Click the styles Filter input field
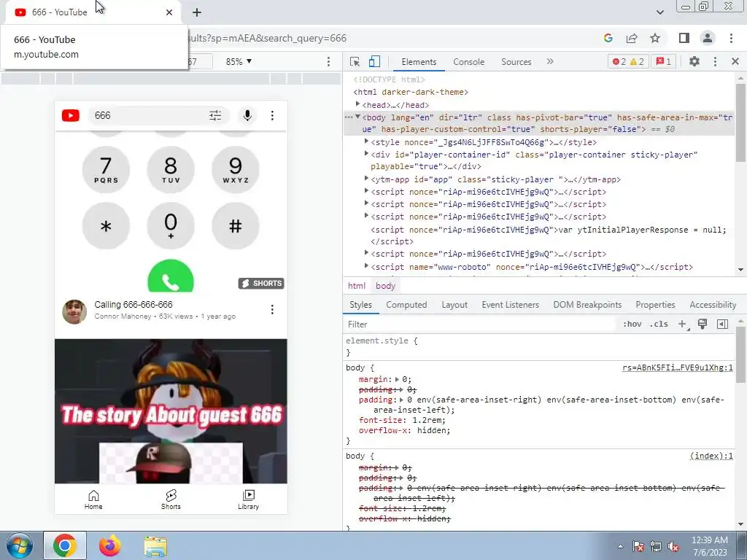747x560 pixels. (480, 324)
